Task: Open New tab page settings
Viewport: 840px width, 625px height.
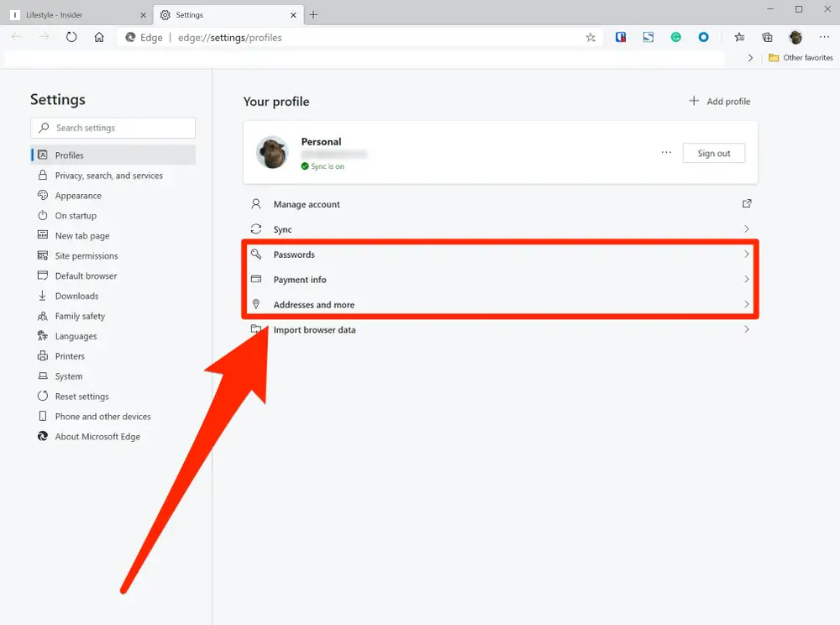Action: [x=113, y=236]
